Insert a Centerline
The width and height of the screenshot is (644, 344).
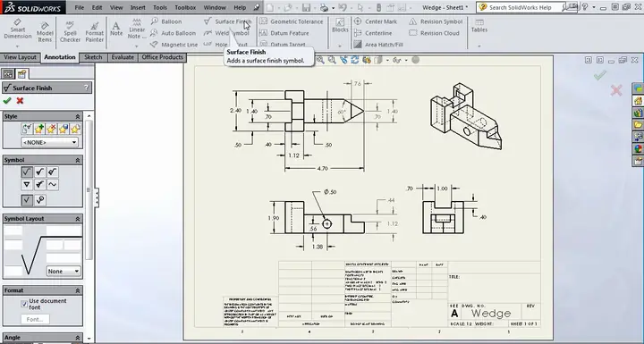[x=373, y=33]
